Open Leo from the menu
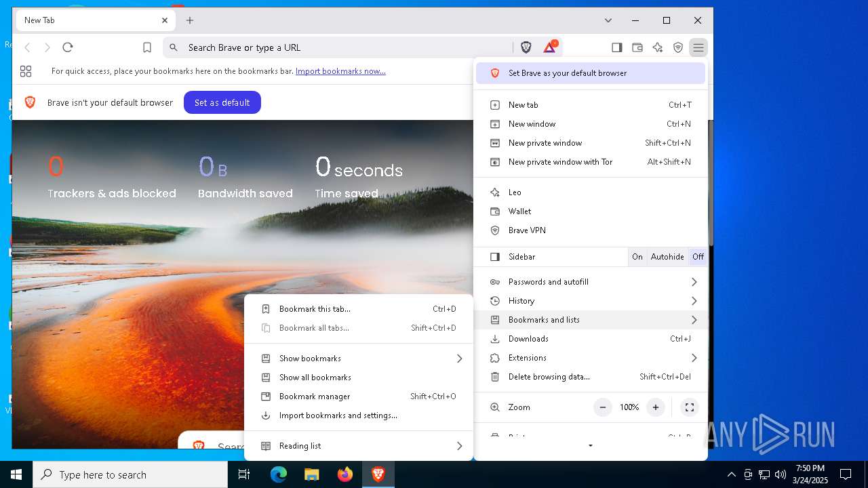 click(591, 192)
